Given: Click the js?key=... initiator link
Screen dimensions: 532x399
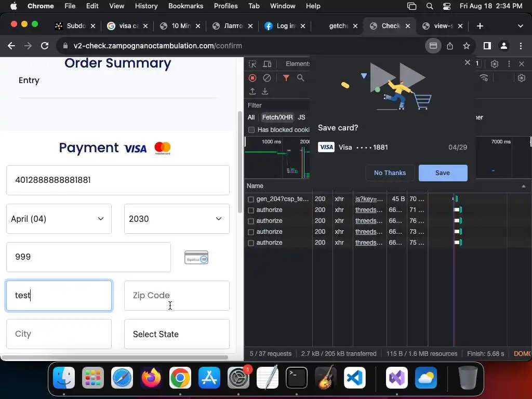Looking at the screenshot, I should pos(369,199).
